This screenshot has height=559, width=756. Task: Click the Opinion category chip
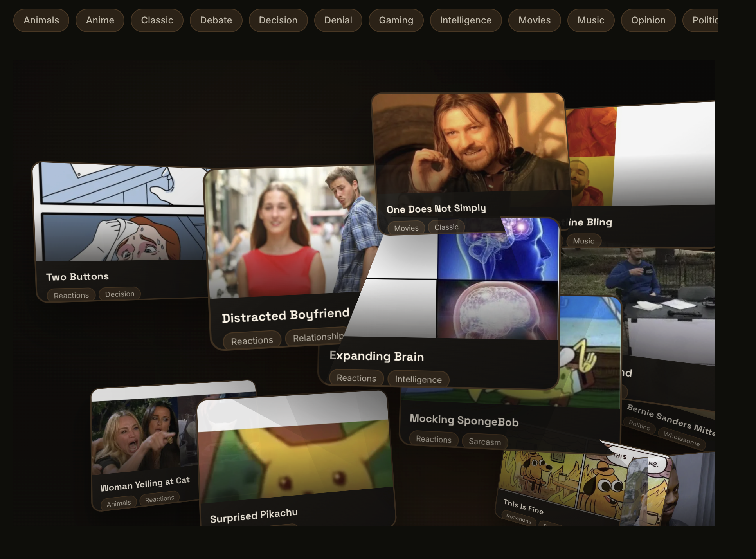(x=648, y=20)
